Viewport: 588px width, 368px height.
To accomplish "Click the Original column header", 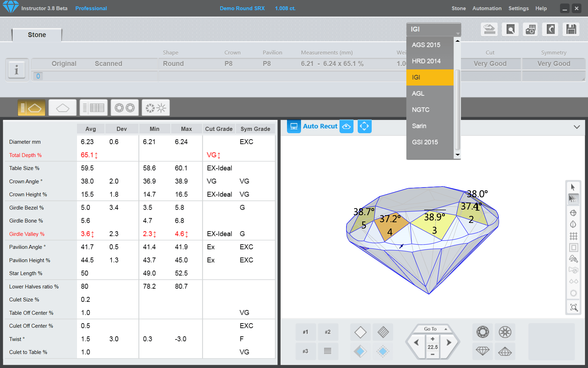I will pos(64,64).
